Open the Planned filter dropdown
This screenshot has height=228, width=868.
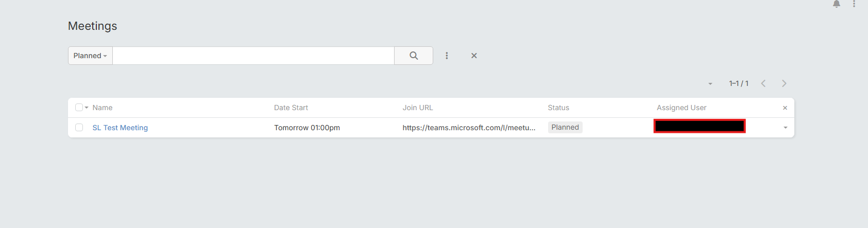(x=90, y=56)
